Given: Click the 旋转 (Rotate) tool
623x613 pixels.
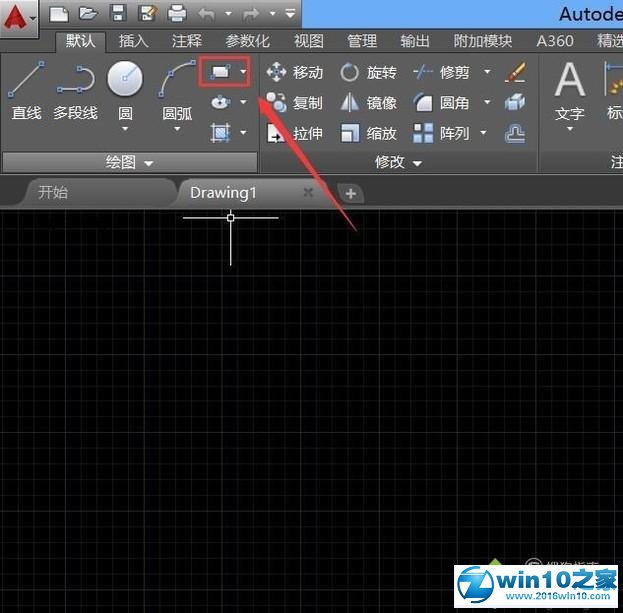Looking at the screenshot, I should tap(368, 72).
